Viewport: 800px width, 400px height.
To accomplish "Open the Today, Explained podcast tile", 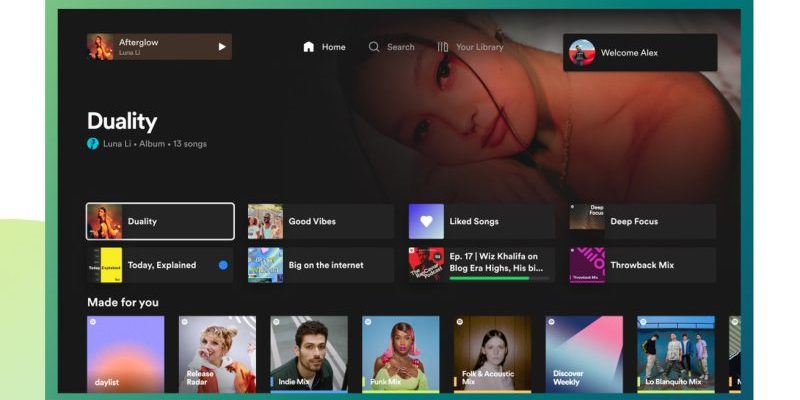I will (x=160, y=265).
